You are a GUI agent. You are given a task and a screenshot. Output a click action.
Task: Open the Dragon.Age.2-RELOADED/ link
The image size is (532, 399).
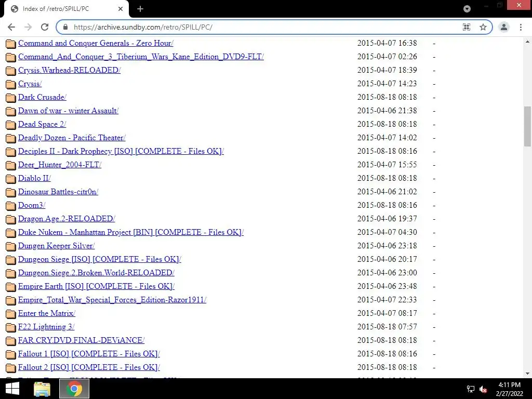pyautogui.click(x=66, y=219)
